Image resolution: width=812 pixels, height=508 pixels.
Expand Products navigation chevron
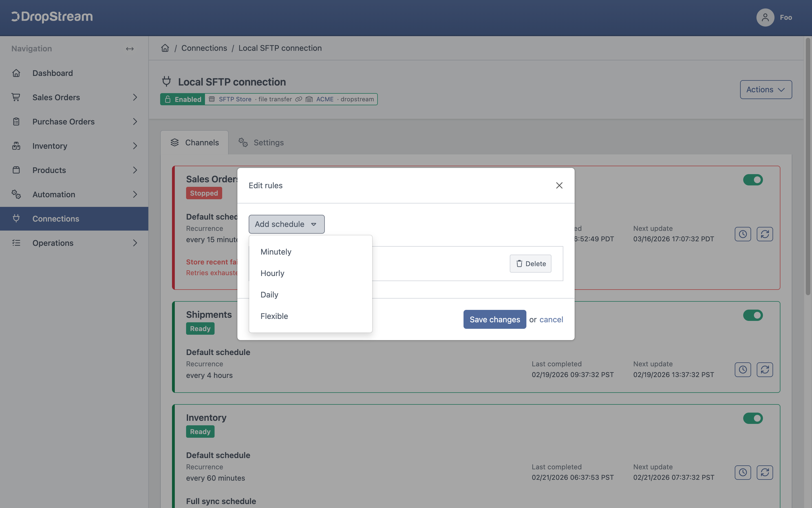(135, 170)
